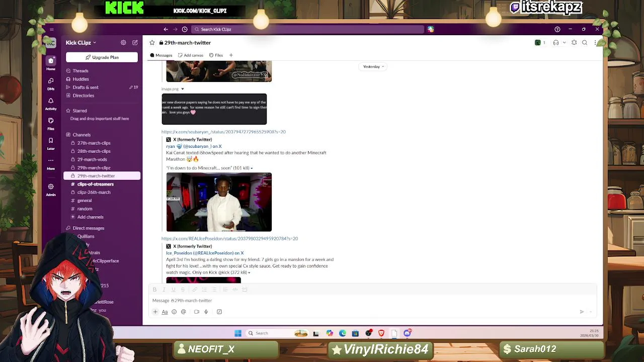Open huddle options chevron next to headphones
This screenshot has width=644, height=362.
coord(564,43)
